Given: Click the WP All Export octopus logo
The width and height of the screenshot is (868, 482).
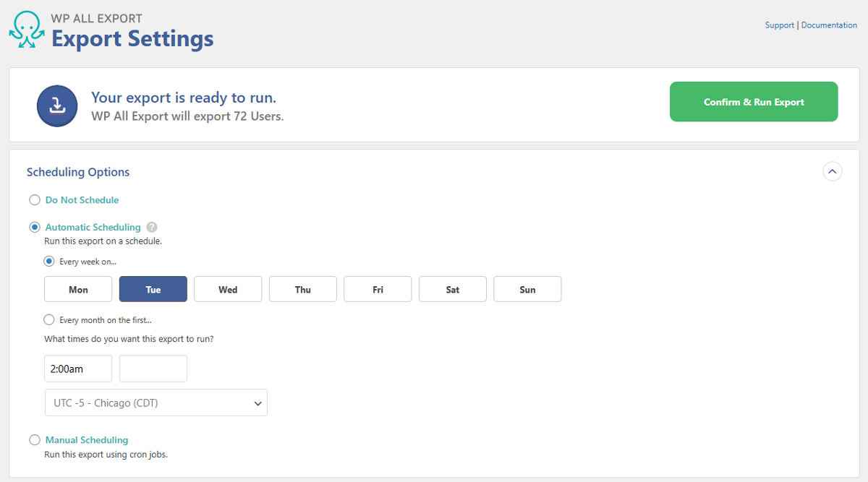Looking at the screenshot, I should (x=26, y=30).
